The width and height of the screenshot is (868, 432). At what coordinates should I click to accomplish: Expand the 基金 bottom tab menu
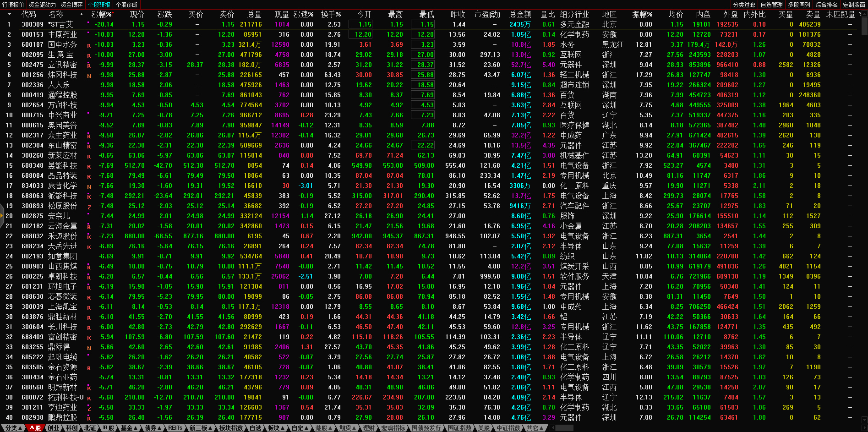pos(129,428)
